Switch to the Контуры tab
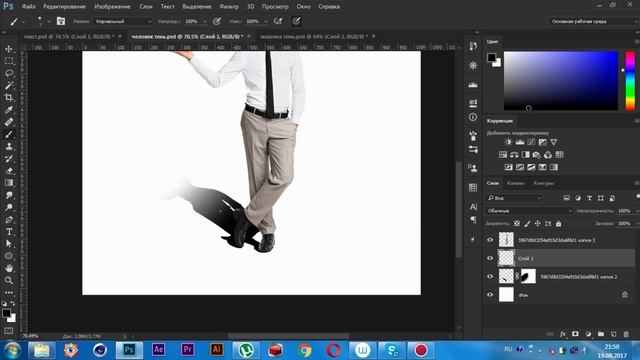640x360 pixels. (x=543, y=183)
